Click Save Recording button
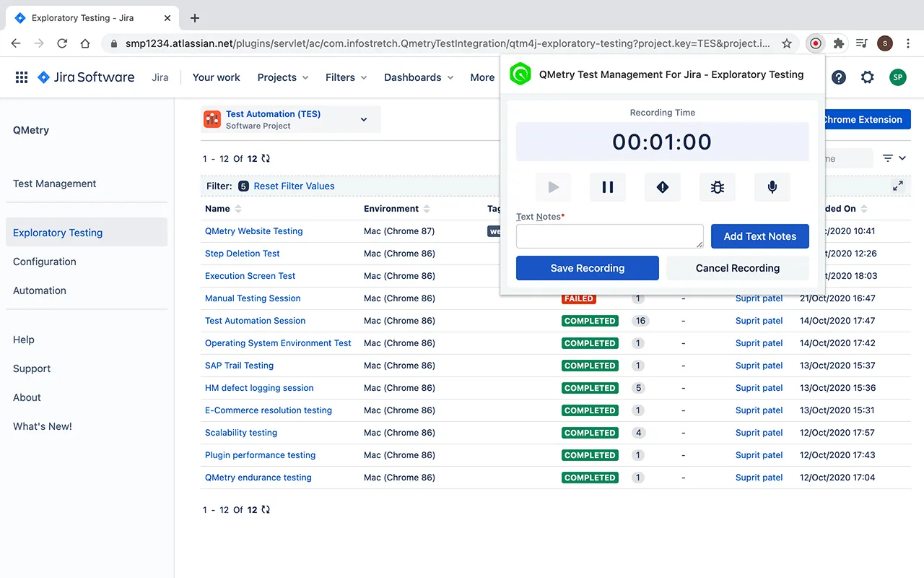This screenshot has height=578, width=924. (x=588, y=268)
